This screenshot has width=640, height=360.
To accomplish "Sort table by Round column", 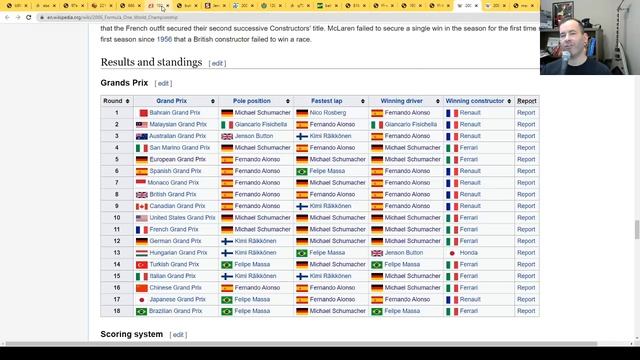I will pyautogui.click(x=127, y=101).
